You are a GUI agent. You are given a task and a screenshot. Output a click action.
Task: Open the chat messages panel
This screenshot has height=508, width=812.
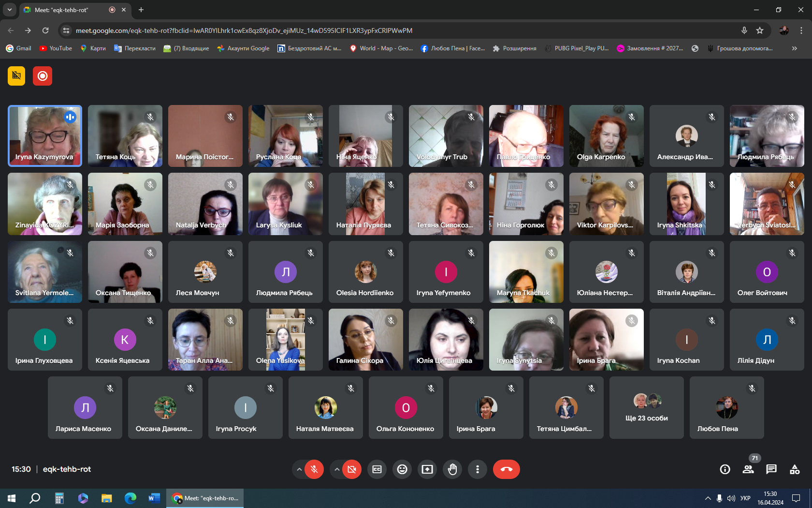pos(771,469)
